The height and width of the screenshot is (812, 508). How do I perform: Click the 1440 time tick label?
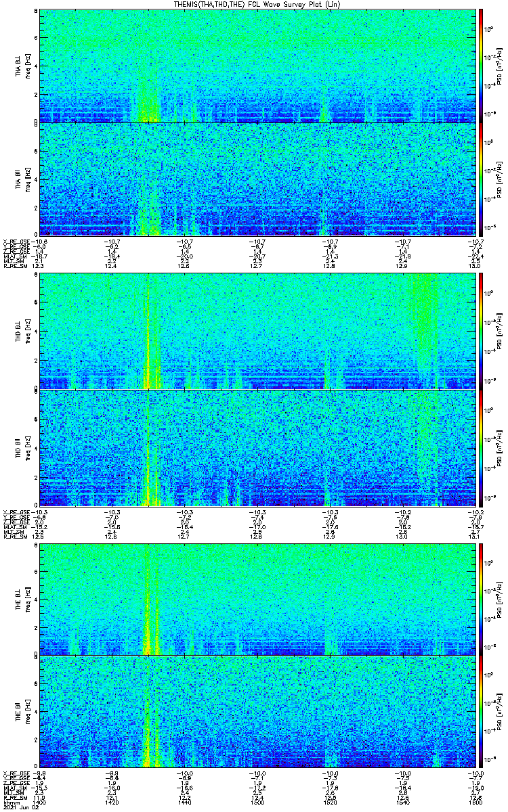pyautogui.click(x=185, y=803)
